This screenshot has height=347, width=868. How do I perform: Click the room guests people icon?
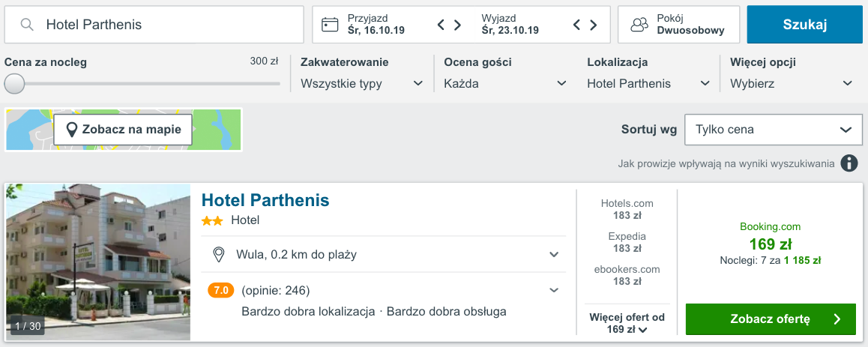tap(639, 25)
